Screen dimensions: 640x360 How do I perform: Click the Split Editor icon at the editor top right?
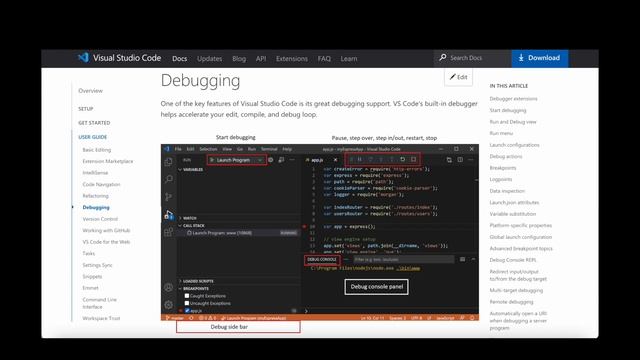point(460,160)
